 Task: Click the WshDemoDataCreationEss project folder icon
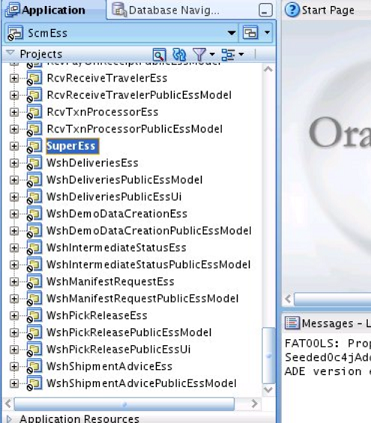coord(34,214)
